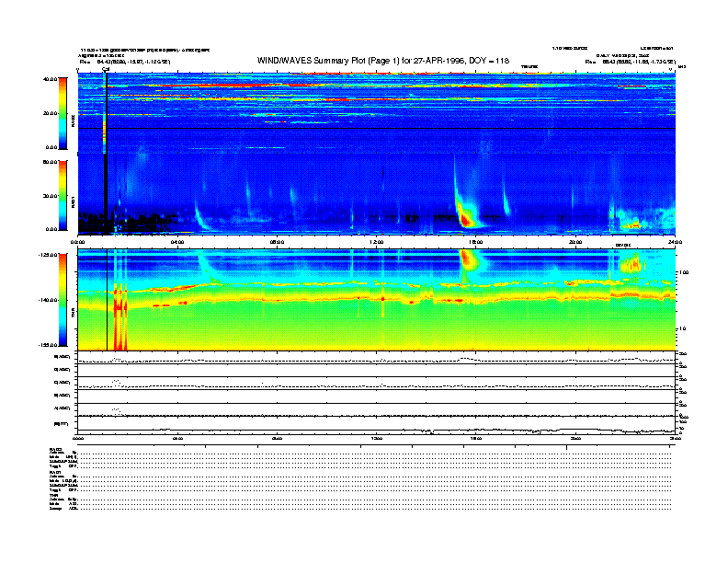Click the 10 tick on the TNR right axis

682,328
